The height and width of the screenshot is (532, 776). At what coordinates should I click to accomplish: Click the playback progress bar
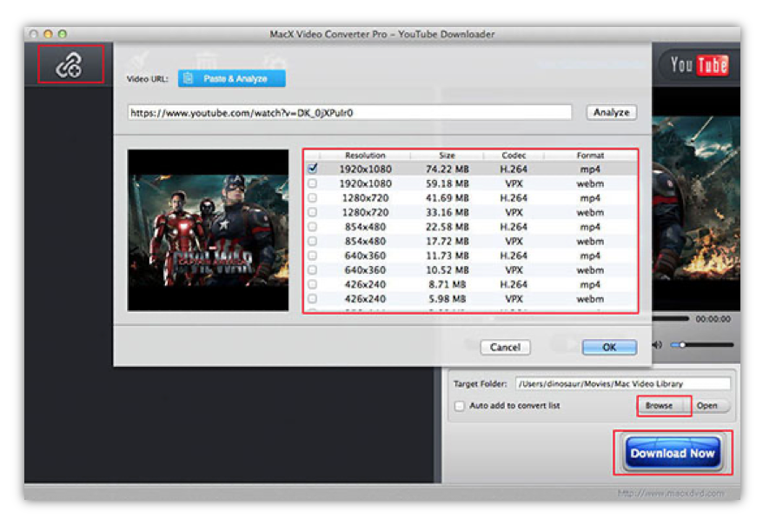coord(671,319)
